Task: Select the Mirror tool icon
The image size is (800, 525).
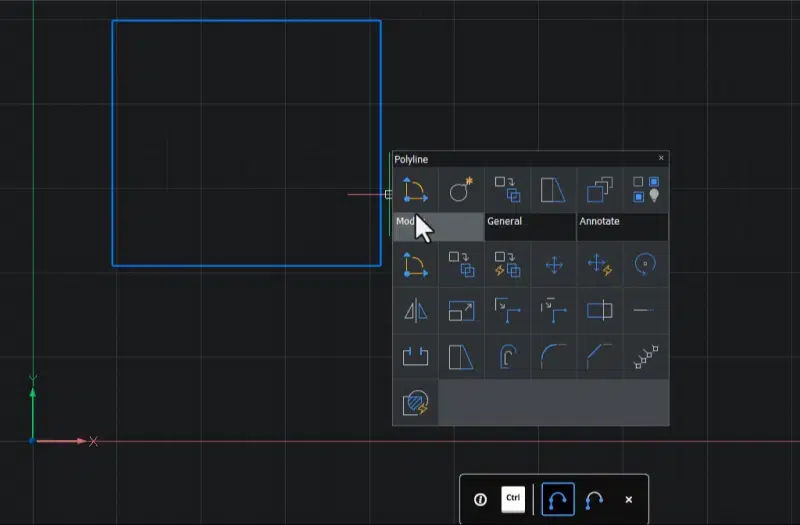Action: tap(415, 311)
